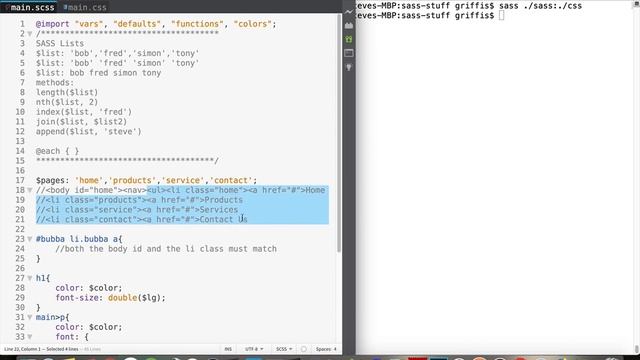Screen dimensions: 640x360
Task: Click the 'main>p{' selector on line 31
Action: pos(52,318)
